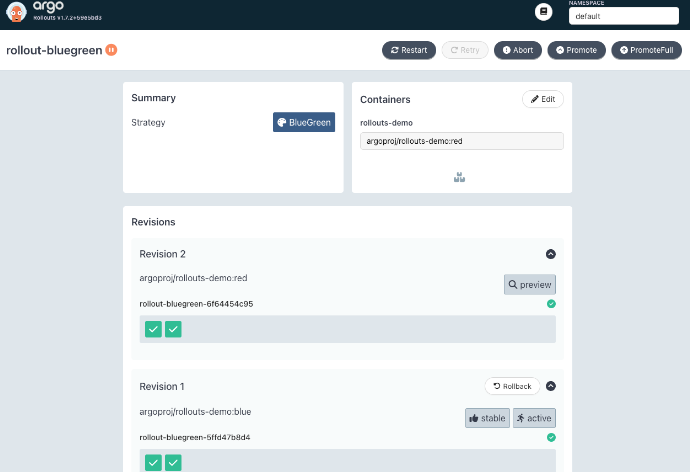The height and width of the screenshot is (472, 690).
Task: Click PromoteFull button
Action: [646, 50]
